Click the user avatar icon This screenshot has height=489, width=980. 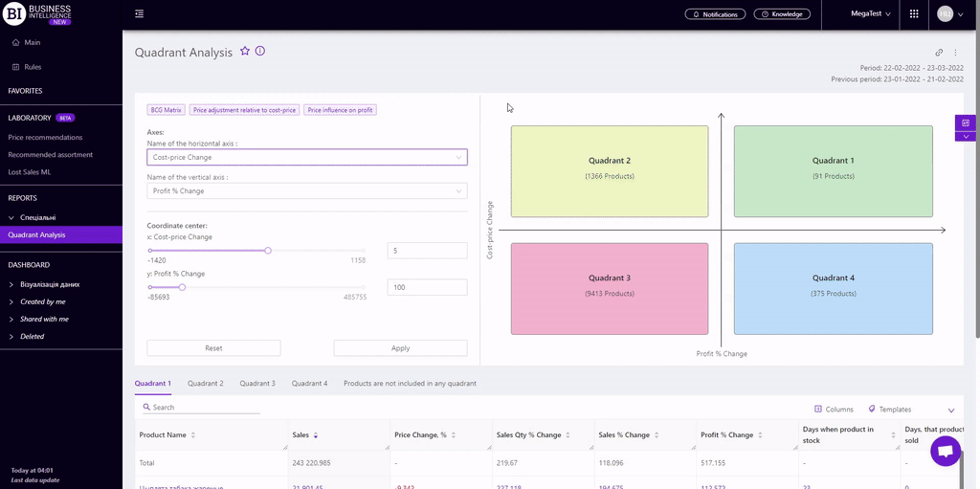tap(946, 14)
